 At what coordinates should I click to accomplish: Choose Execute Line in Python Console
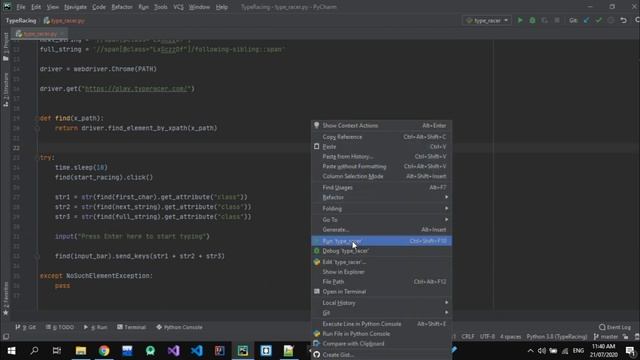tap(381, 324)
